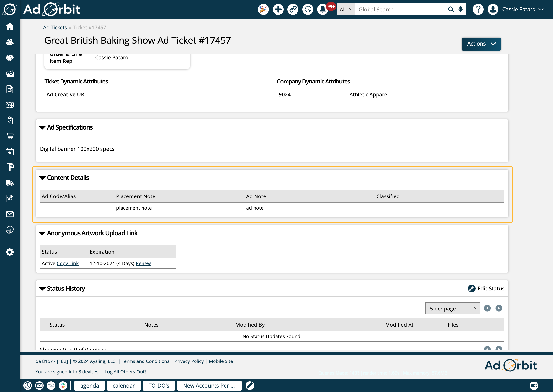Click the clock icon in bottom bar

click(x=28, y=385)
